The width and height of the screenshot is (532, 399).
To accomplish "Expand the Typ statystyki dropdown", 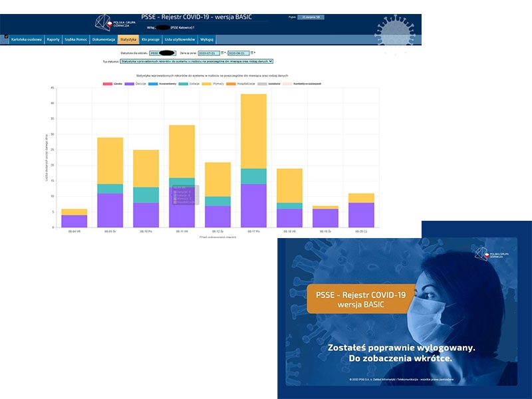I will point(197,61).
